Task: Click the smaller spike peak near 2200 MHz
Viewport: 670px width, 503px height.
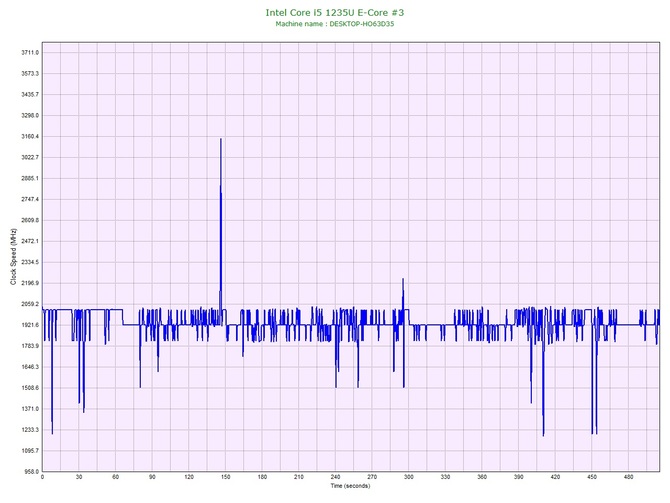Action: (403, 279)
